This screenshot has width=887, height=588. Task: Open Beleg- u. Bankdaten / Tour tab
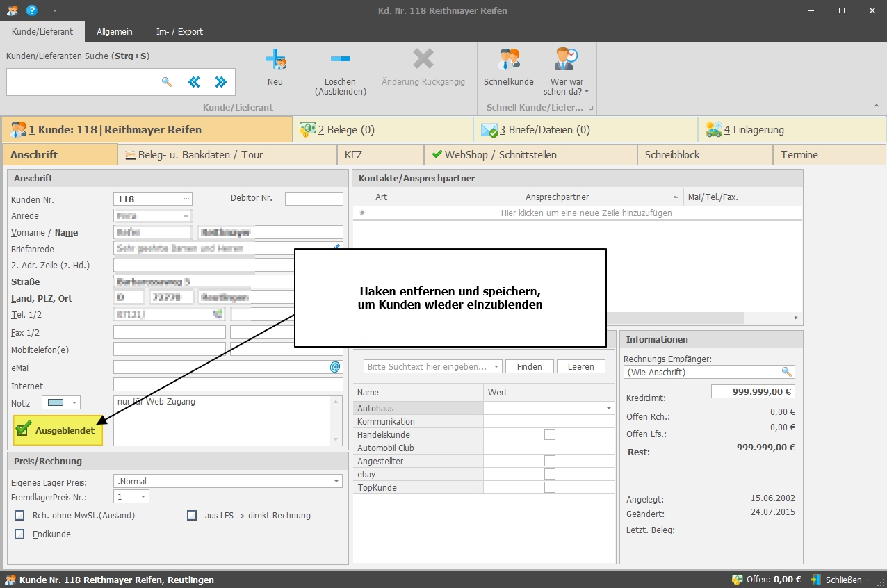[227, 154]
